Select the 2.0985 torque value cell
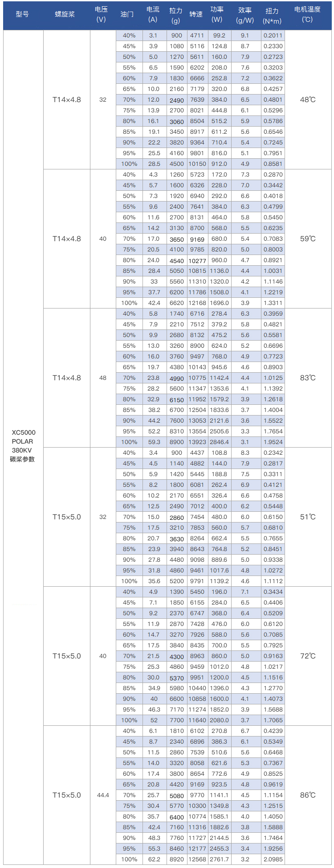This screenshot has width=334, height=868. point(273,859)
